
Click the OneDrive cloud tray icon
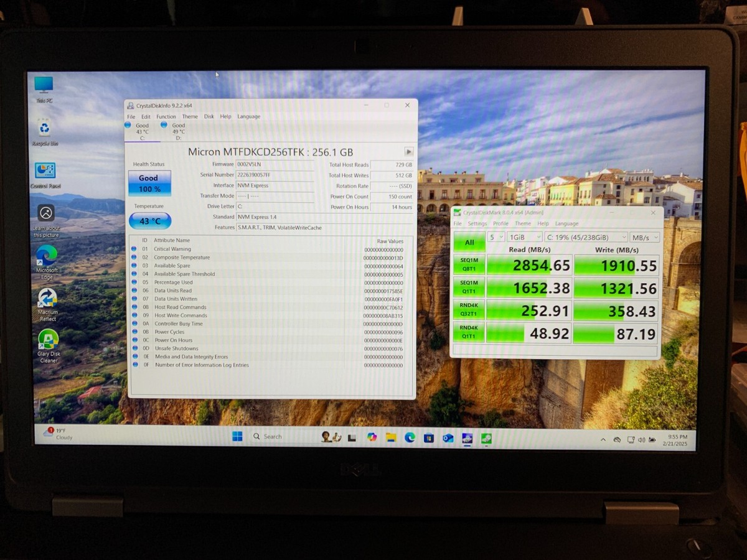(617, 439)
